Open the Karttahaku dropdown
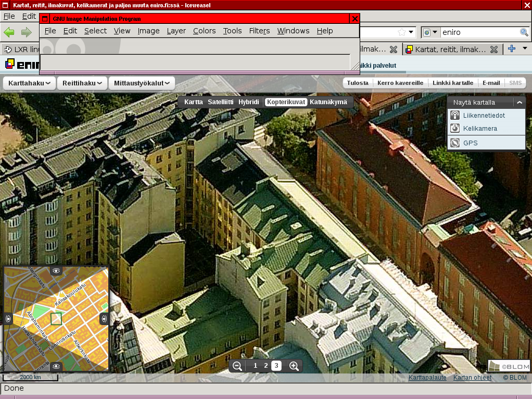Image resolution: width=532 pixels, height=399 pixels. 29,83
